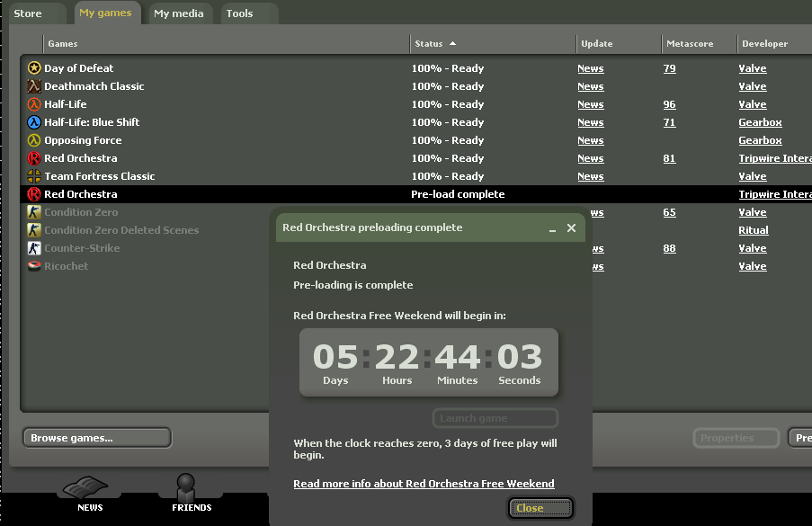Open the News link for Deathmatch Classic

[591, 86]
